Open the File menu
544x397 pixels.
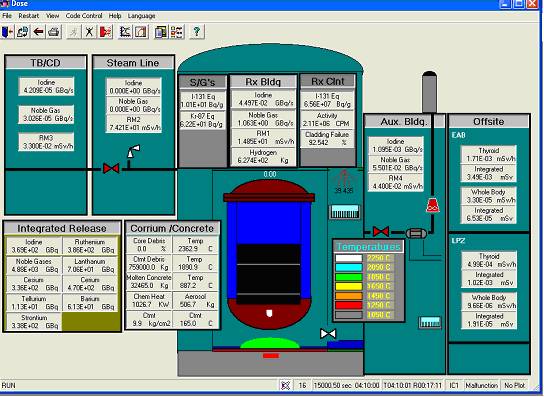tap(7, 16)
